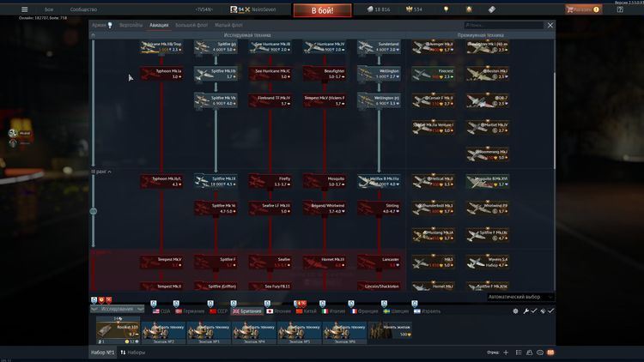Image resolution: width=644 pixels, height=362 pixels.
Task: Choose the Израиль nation flag
Action: [x=426, y=311]
